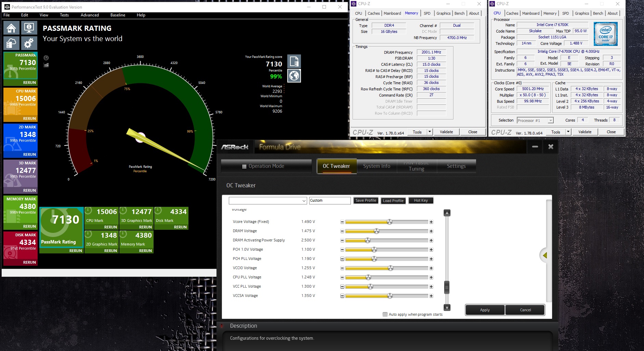Click the score report document icon
Screen dimensions: 644x351
[x=294, y=61]
